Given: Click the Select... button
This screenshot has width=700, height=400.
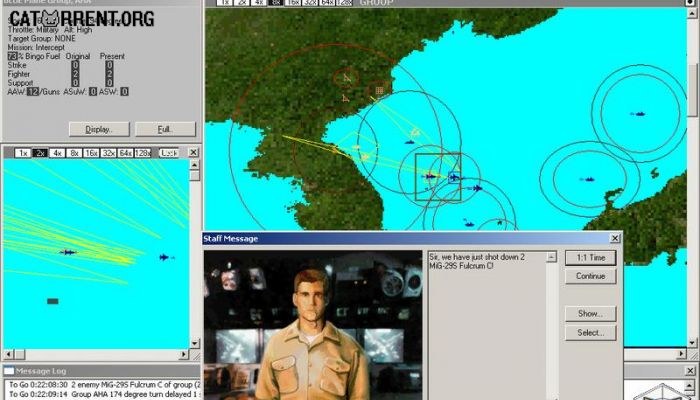Looking at the screenshot, I should tap(590, 333).
